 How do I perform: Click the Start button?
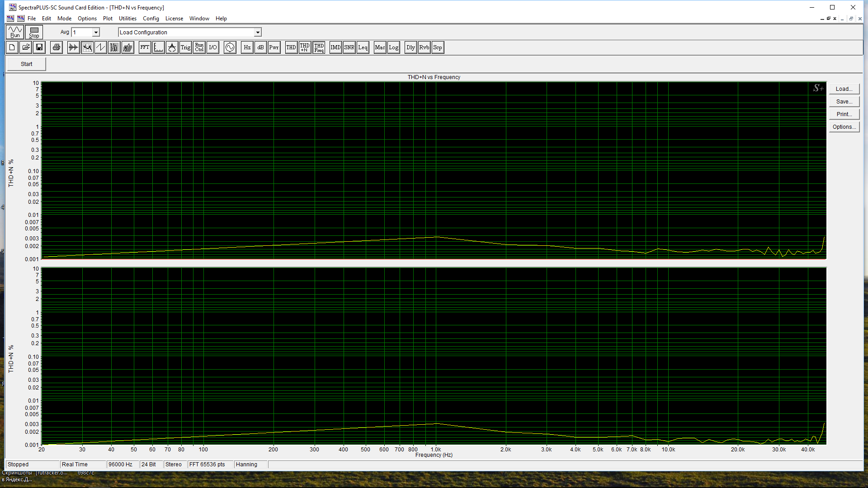tap(27, 64)
